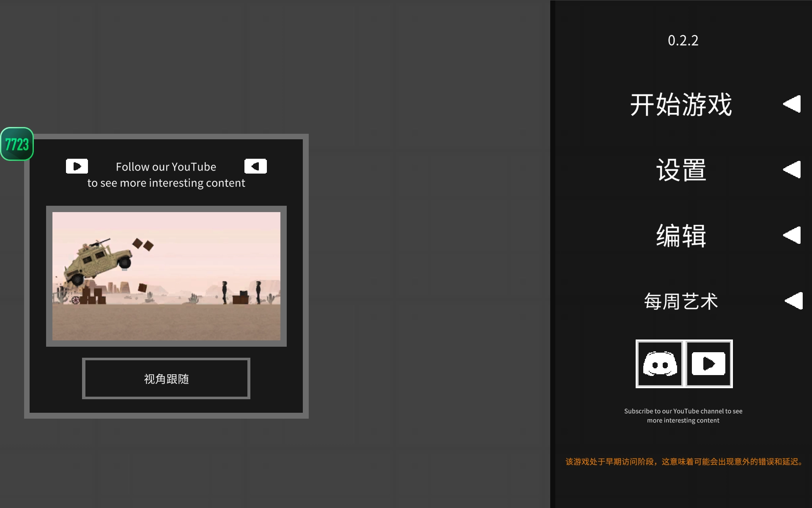Click the orange early access warning text
The image size is (812, 508).
(684, 461)
